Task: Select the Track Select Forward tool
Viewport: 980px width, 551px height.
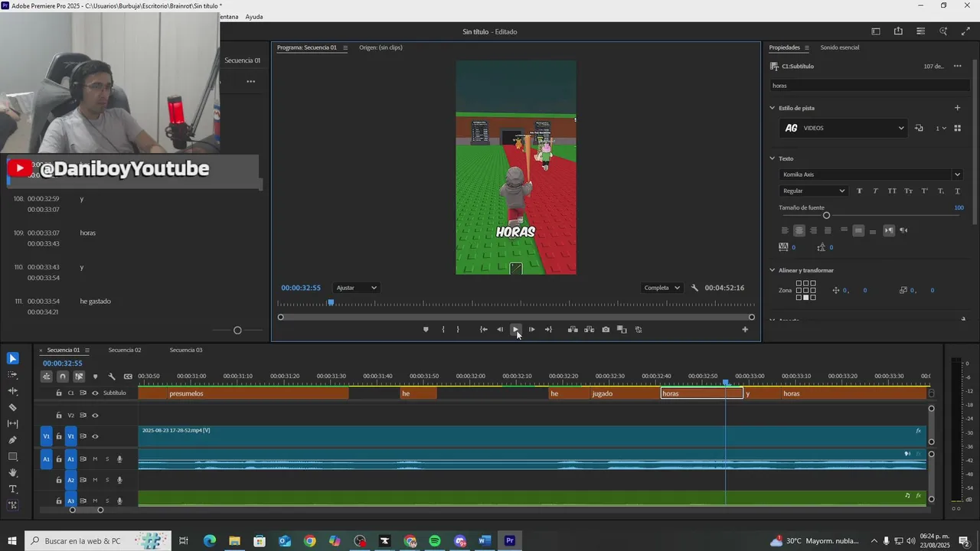Action: 12,375
